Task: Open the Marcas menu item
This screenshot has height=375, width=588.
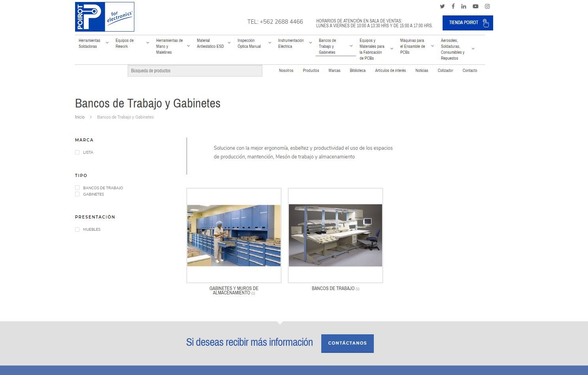Action: pos(334,71)
